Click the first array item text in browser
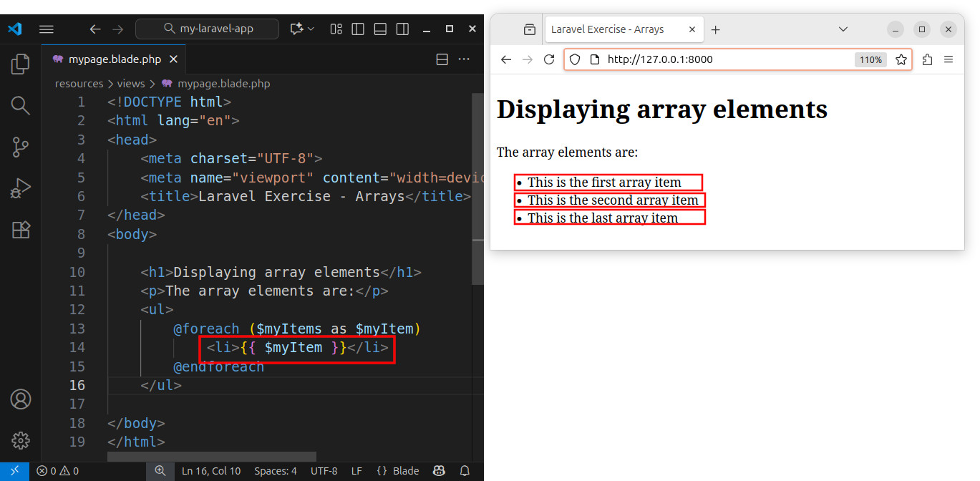 604,183
